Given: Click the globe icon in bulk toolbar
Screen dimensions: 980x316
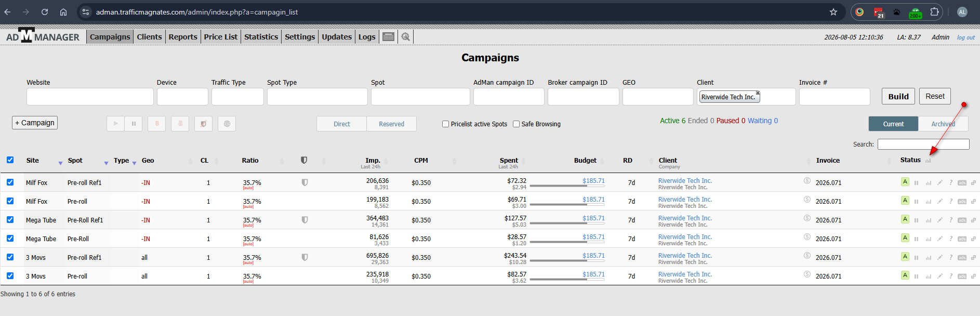Looking at the screenshot, I should tap(227, 124).
